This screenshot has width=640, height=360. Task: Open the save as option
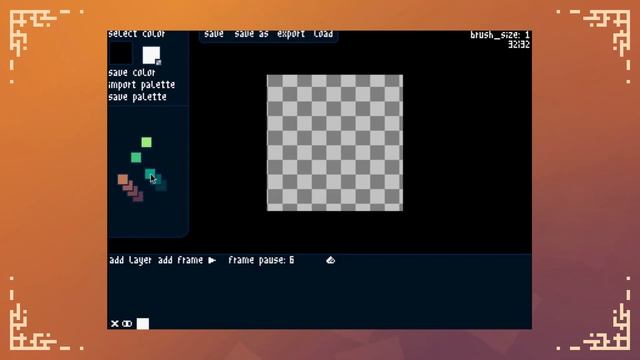[251, 34]
